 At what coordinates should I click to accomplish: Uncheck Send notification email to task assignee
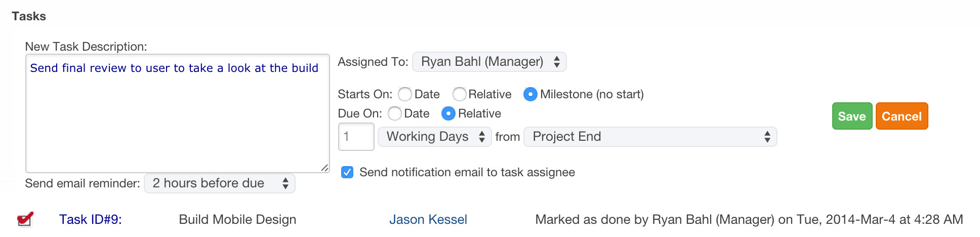click(x=347, y=172)
